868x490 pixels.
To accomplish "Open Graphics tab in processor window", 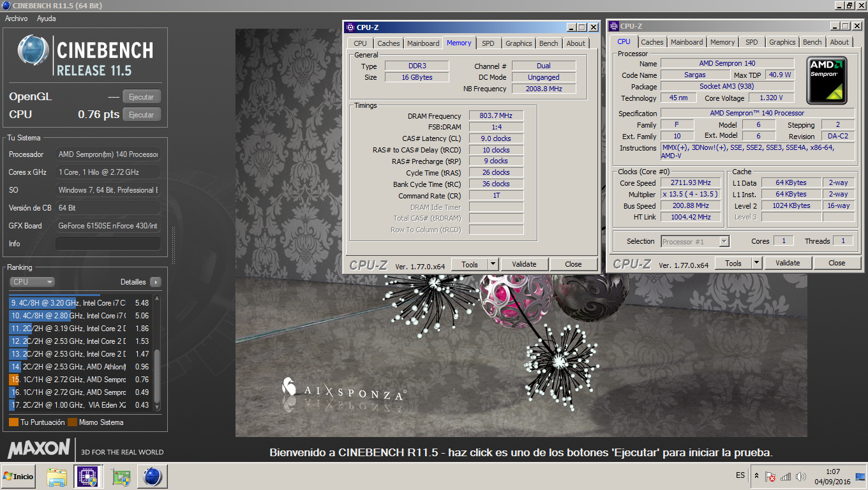I will [782, 42].
